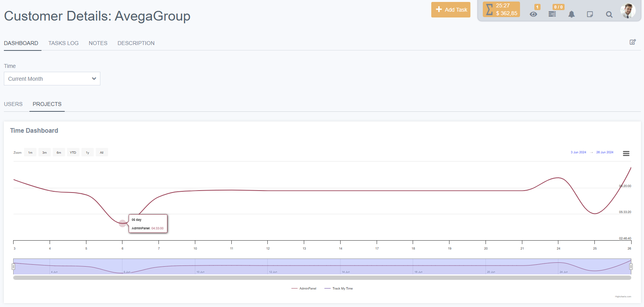
Task: Click the edit customer pencil icon
Action: click(x=632, y=42)
